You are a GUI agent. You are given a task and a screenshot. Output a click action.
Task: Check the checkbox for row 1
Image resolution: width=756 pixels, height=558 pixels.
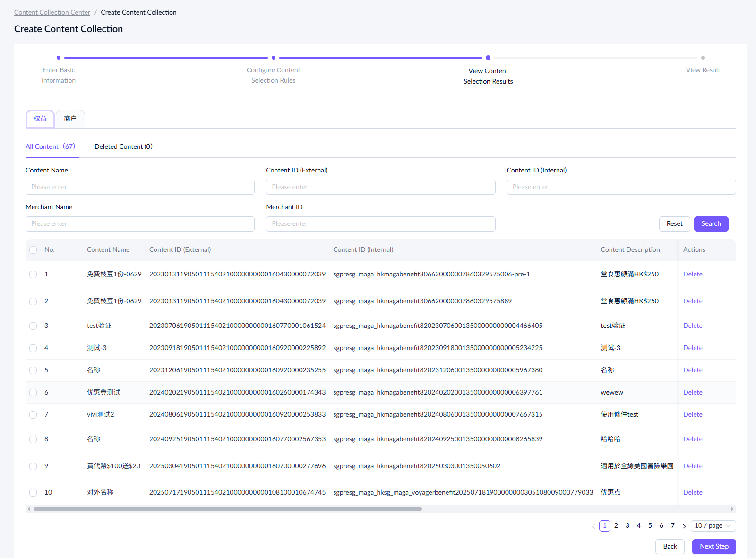point(33,275)
